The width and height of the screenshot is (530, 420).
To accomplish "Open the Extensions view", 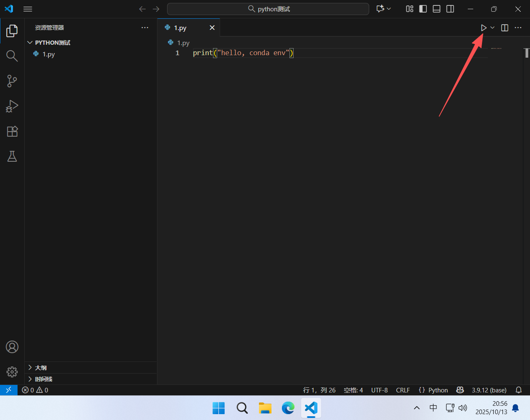I will pos(12,131).
